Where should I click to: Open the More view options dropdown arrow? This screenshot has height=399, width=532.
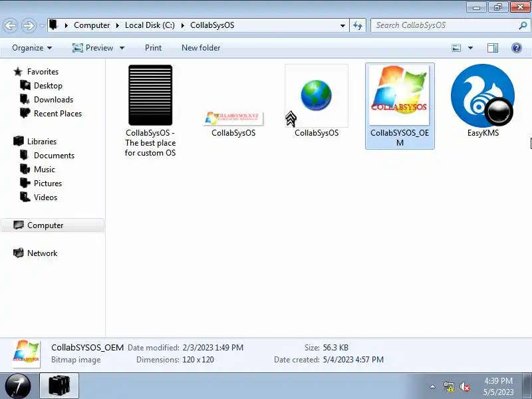coord(471,48)
